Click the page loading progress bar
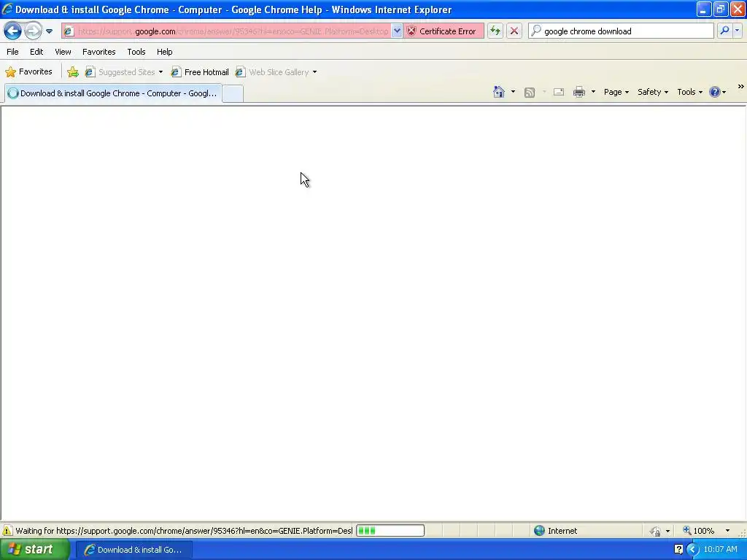Viewport: 747px width, 560px height. coord(390,531)
